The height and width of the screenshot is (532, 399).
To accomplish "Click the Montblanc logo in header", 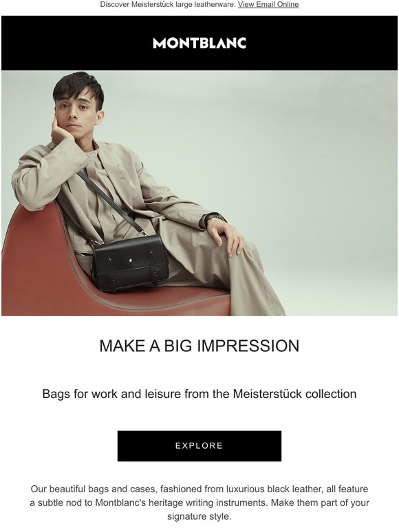I will coord(199,43).
